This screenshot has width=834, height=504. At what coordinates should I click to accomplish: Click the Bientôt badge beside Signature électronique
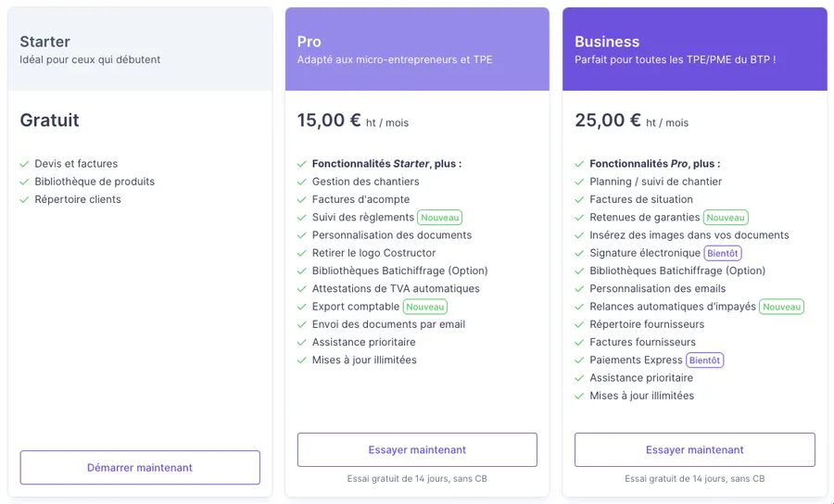click(723, 254)
